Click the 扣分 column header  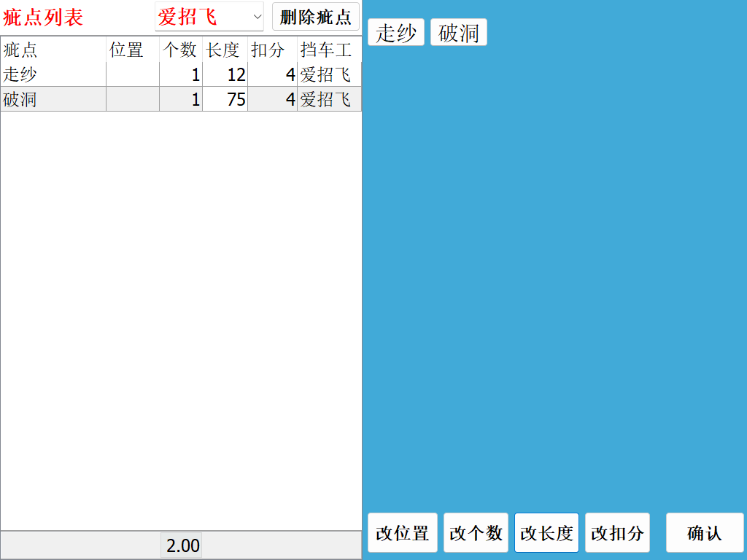(x=270, y=50)
